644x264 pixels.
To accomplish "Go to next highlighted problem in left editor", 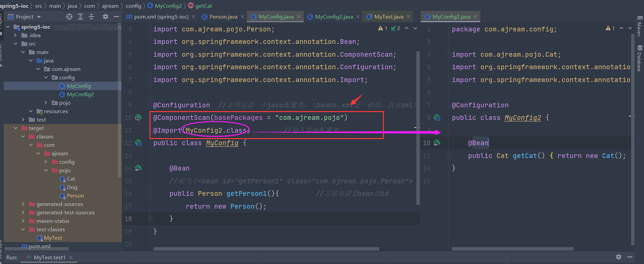I will [415, 28].
